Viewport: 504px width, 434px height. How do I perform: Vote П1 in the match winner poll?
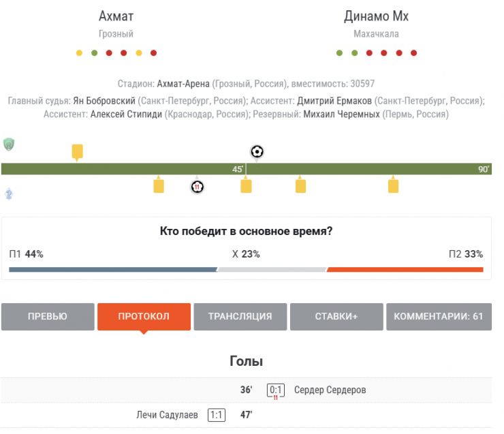click(x=27, y=254)
